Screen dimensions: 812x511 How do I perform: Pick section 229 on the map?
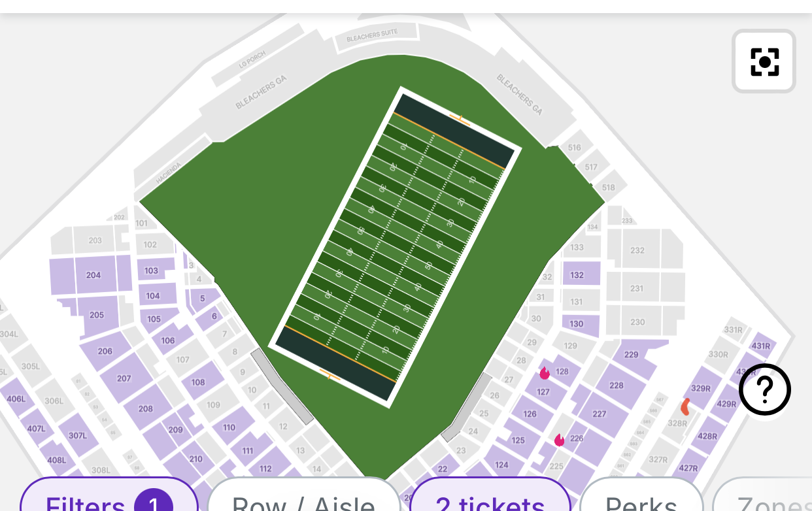[631, 355]
